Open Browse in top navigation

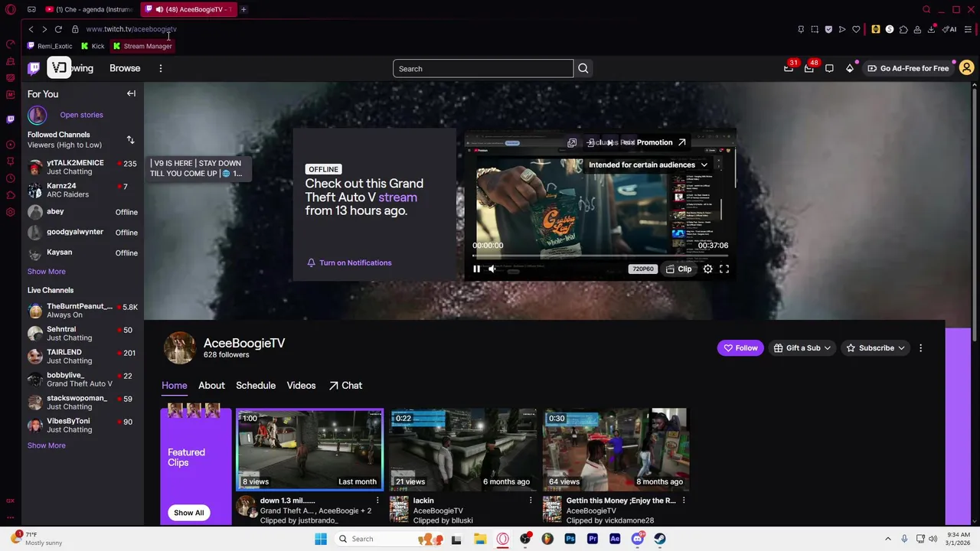125,68
